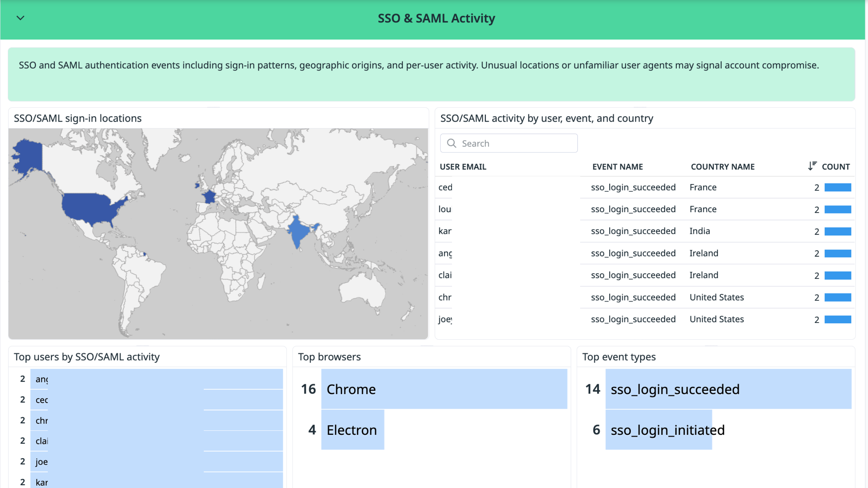The width and height of the screenshot is (868, 488).
Task: Click the Top event types widget title
Action: pos(619,357)
